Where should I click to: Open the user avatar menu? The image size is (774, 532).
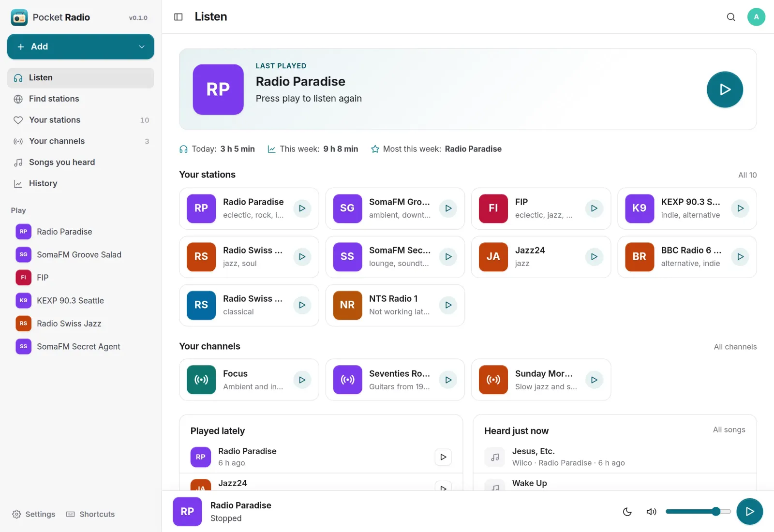click(x=756, y=17)
